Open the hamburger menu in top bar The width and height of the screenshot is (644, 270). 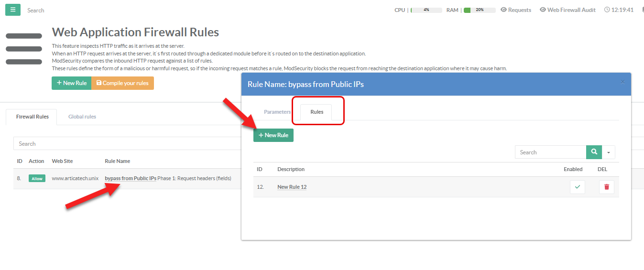[x=13, y=10]
